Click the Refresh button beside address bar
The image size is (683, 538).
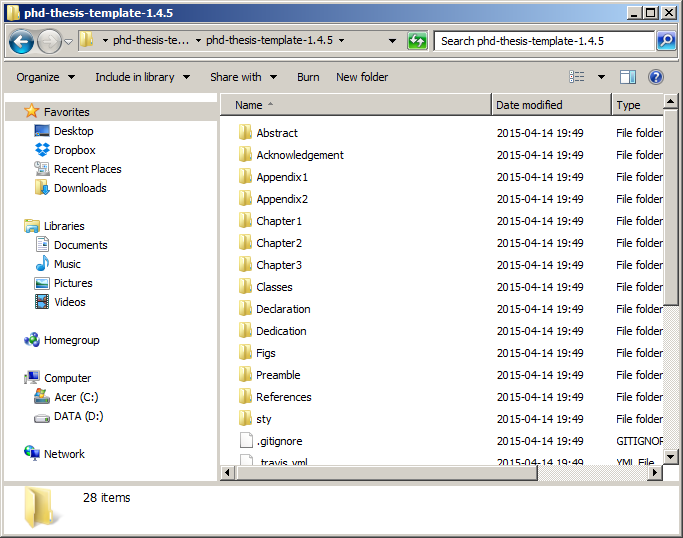click(418, 41)
